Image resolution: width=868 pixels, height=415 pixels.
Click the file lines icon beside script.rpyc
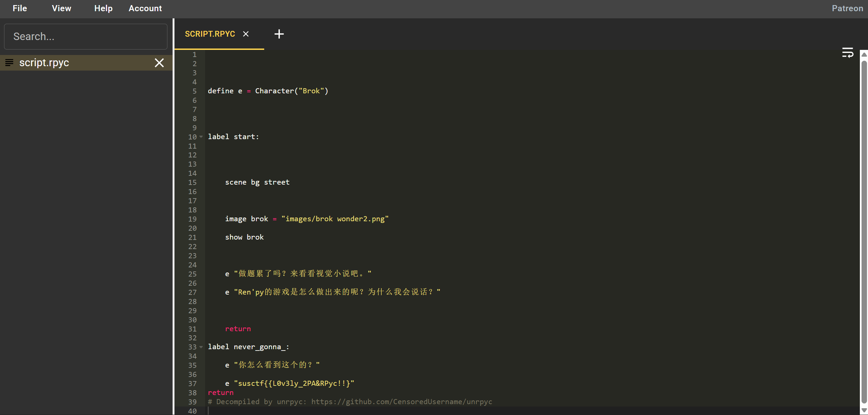coord(10,63)
